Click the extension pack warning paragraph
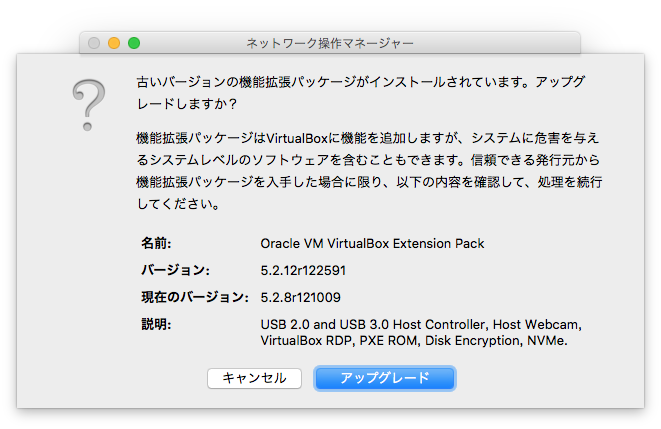The height and width of the screenshot is (429, 661). pyautogui.click(x=369, y=171)
